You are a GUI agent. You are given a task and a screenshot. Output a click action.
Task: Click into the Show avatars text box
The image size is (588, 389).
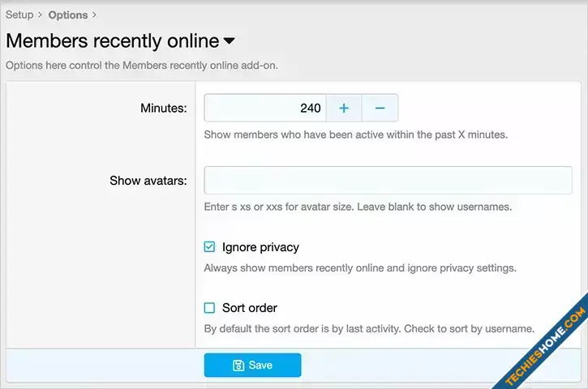coord(388,180)
